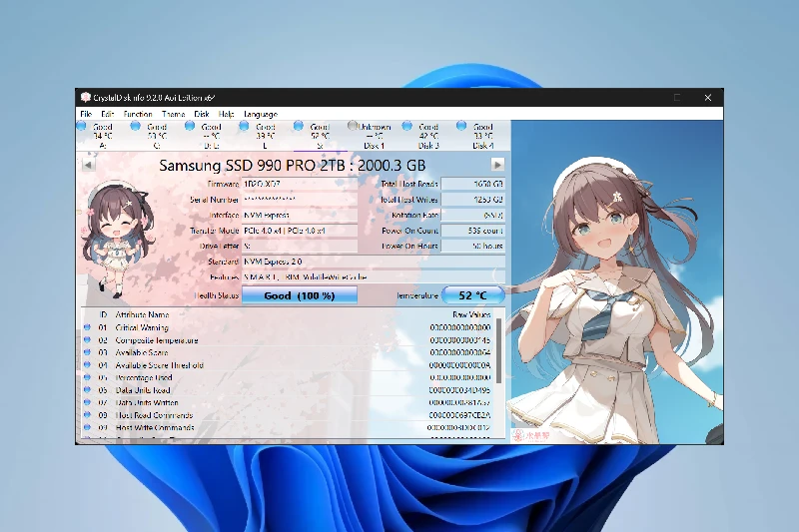Screen dimensions: 799x532
Task: Click the 52 °C temperature button
Action: point(472,295)
